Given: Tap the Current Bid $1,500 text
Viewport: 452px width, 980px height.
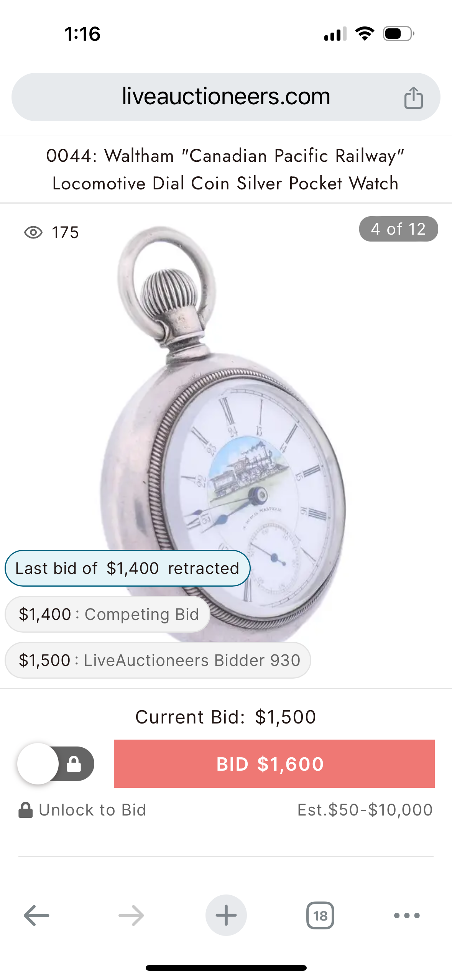Looking at the screenshot, I should [x=226, y=717].
